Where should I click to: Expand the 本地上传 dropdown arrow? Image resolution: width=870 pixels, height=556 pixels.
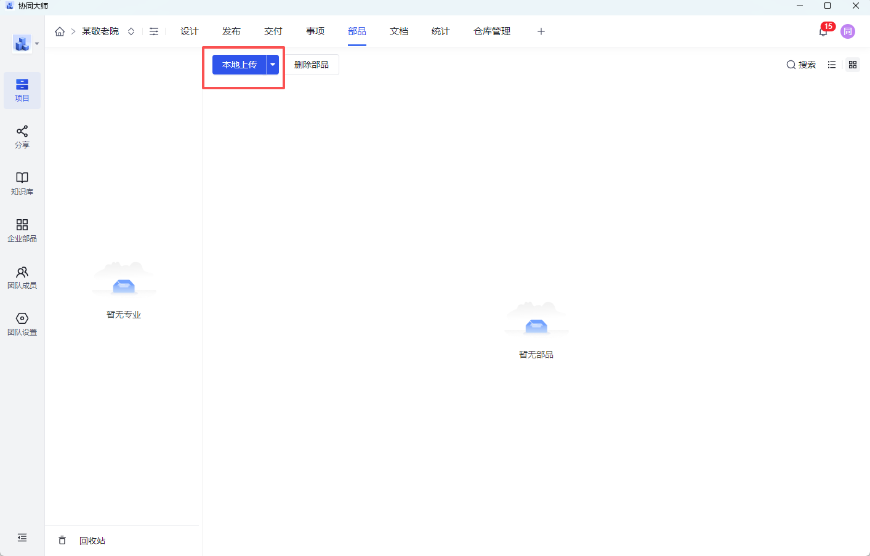[x=272, y=64]
